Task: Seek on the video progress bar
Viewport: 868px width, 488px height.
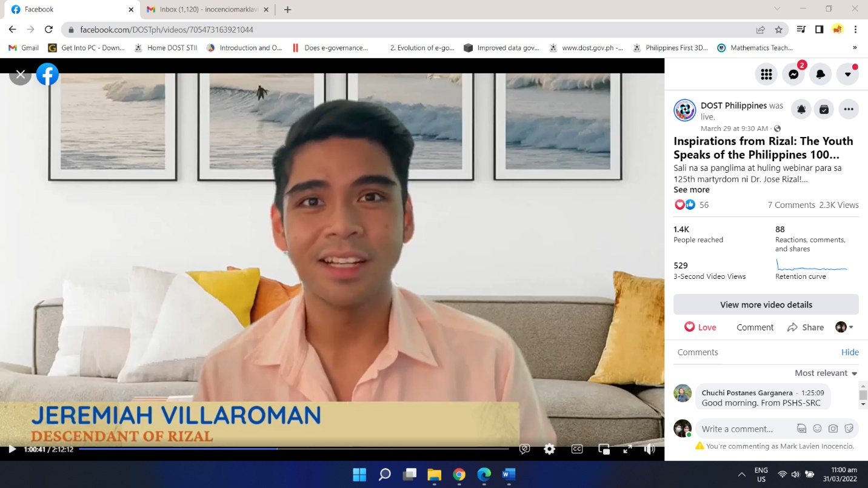Action: (x=294, y=449)
